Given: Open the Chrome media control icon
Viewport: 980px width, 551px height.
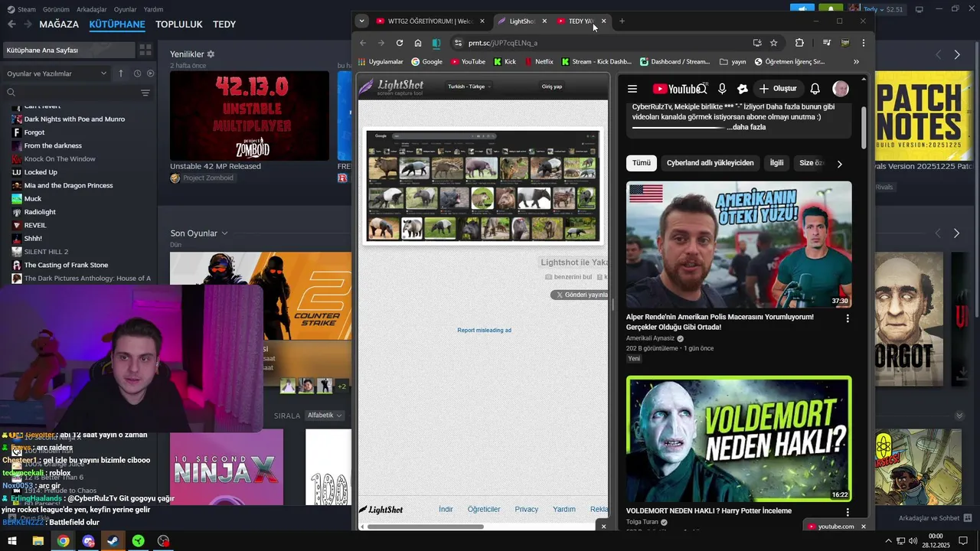Looking at the screenshot, I should click(x=827, y=43).
